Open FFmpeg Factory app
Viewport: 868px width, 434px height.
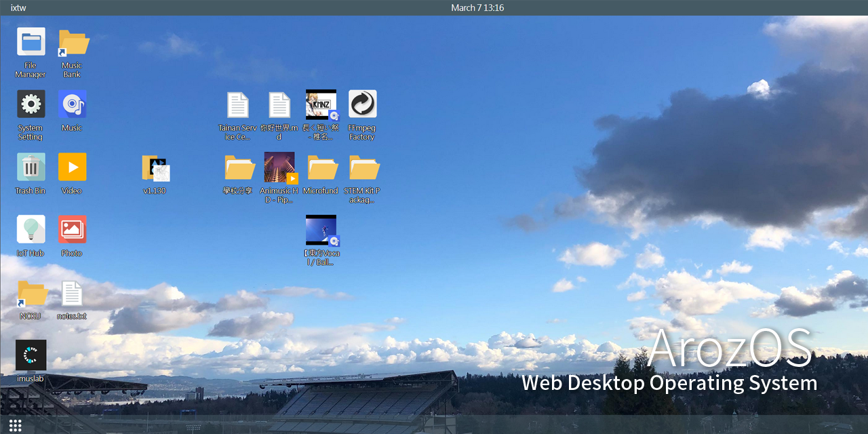click(x=362, y=104)
